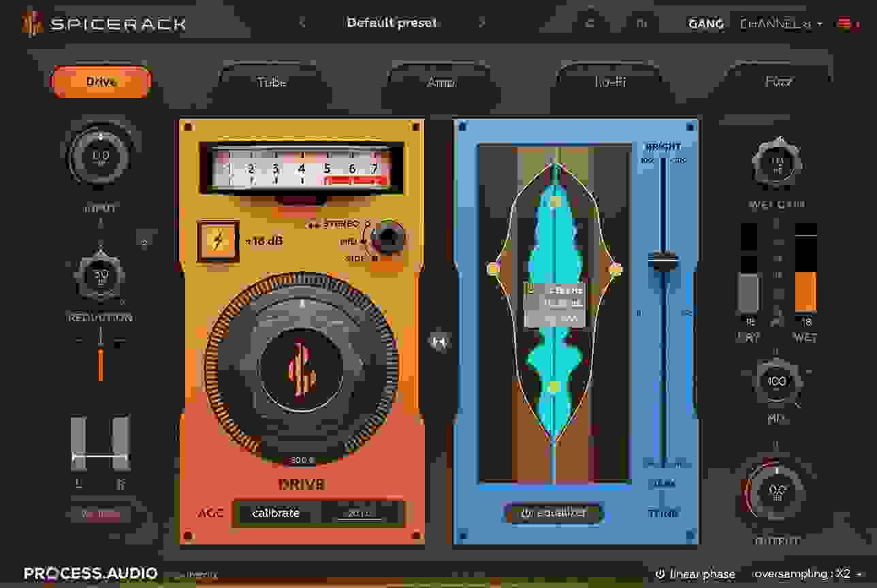Click the PROCESS.AUDIO link
877x588 pixels.
(x=89, y=574)
